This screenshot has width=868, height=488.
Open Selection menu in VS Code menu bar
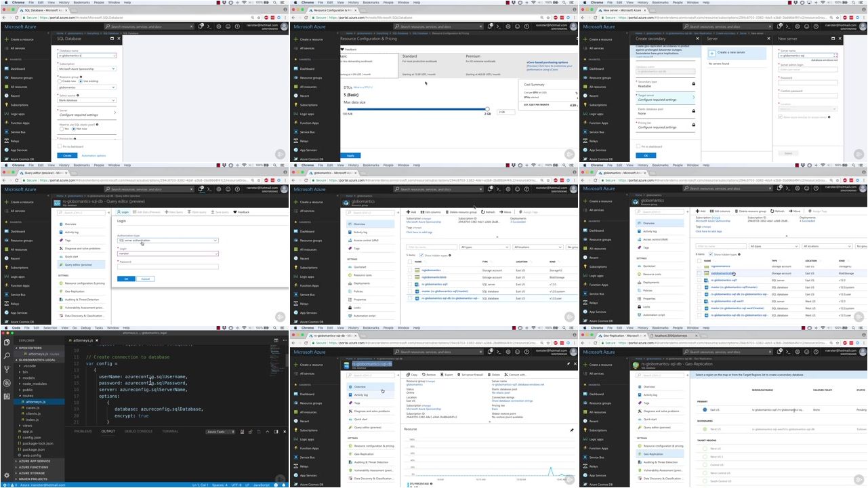50,328
